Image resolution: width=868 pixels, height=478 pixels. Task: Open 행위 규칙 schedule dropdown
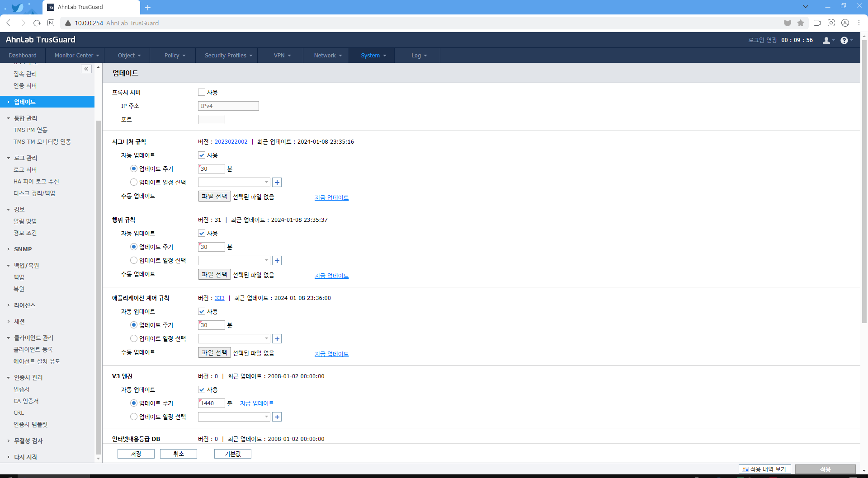pyautogui.click(x=234, y=261)
